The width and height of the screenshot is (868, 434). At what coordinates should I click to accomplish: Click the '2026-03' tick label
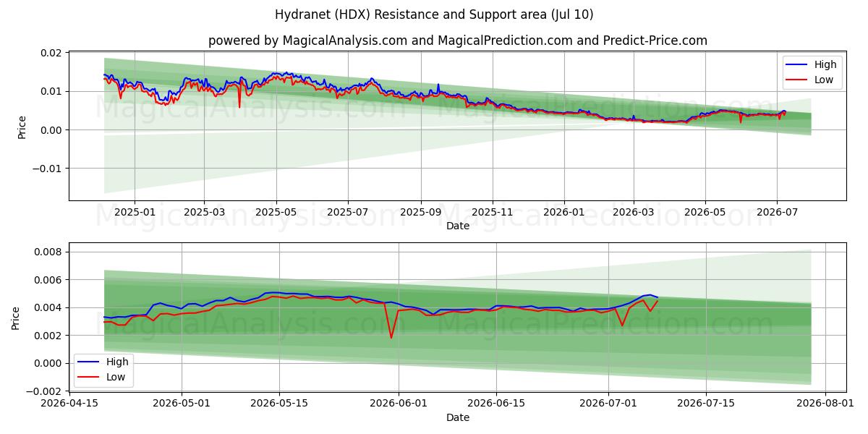(634, 212)
